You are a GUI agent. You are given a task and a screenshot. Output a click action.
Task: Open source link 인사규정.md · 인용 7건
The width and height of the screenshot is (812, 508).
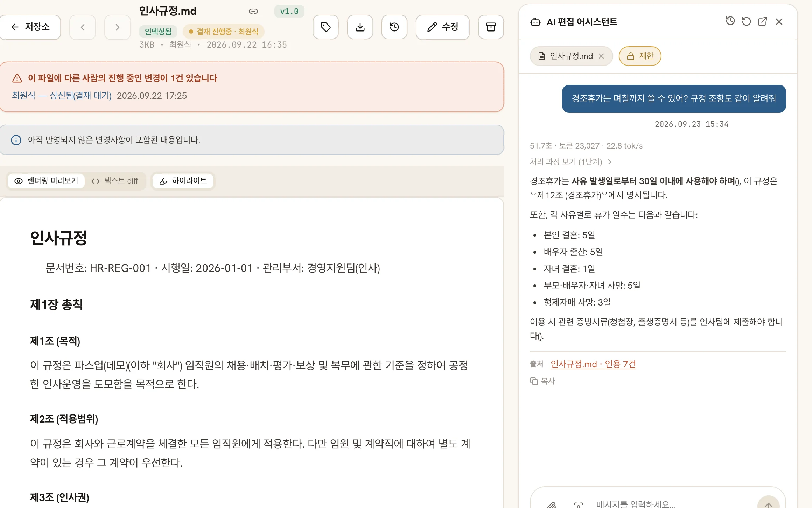[x=593, y=364]
